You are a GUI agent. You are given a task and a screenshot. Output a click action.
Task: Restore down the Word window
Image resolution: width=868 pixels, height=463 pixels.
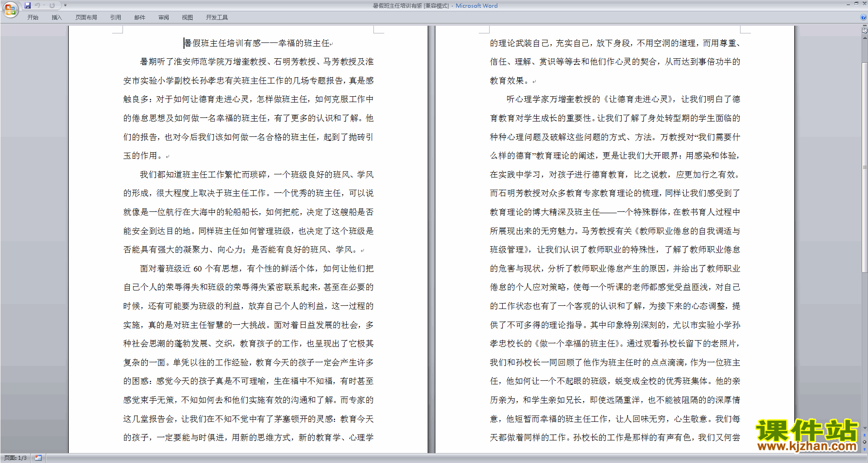click(856, 4)
